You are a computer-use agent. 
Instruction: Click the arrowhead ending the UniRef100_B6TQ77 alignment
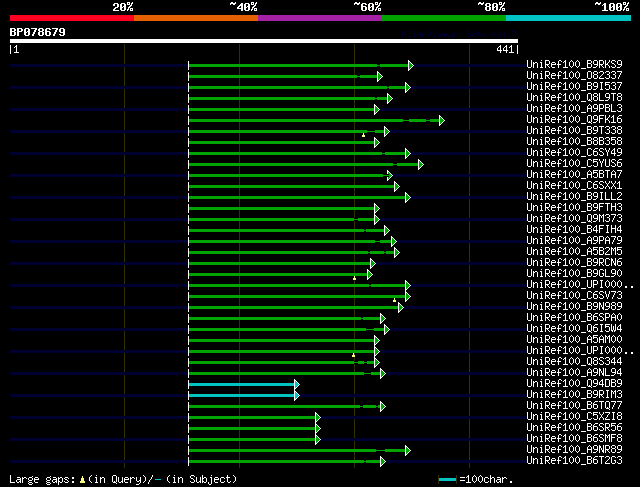click(382, 407)
